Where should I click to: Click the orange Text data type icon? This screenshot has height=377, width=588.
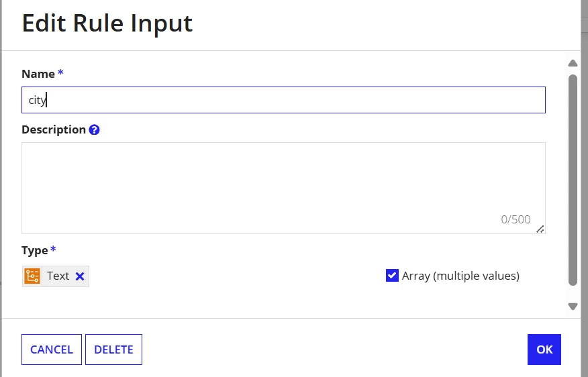coord(33,276)
